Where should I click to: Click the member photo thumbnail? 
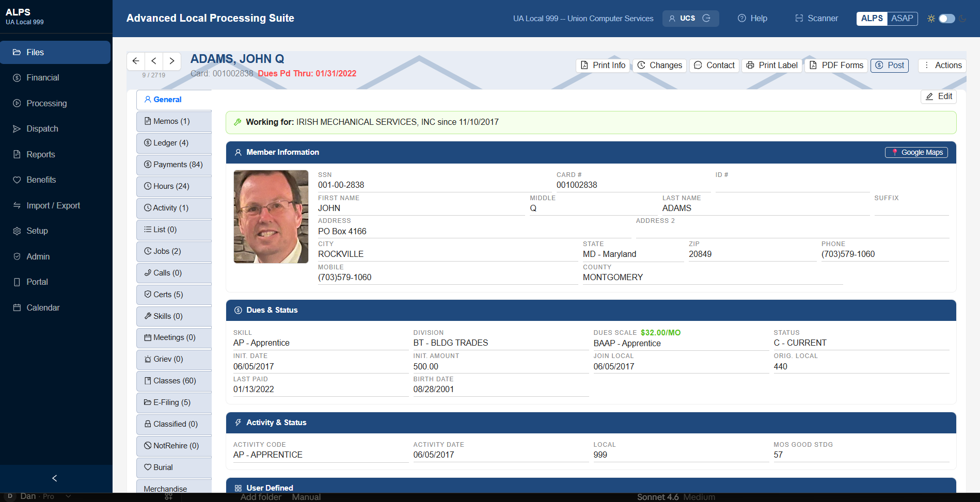[271, 217]
